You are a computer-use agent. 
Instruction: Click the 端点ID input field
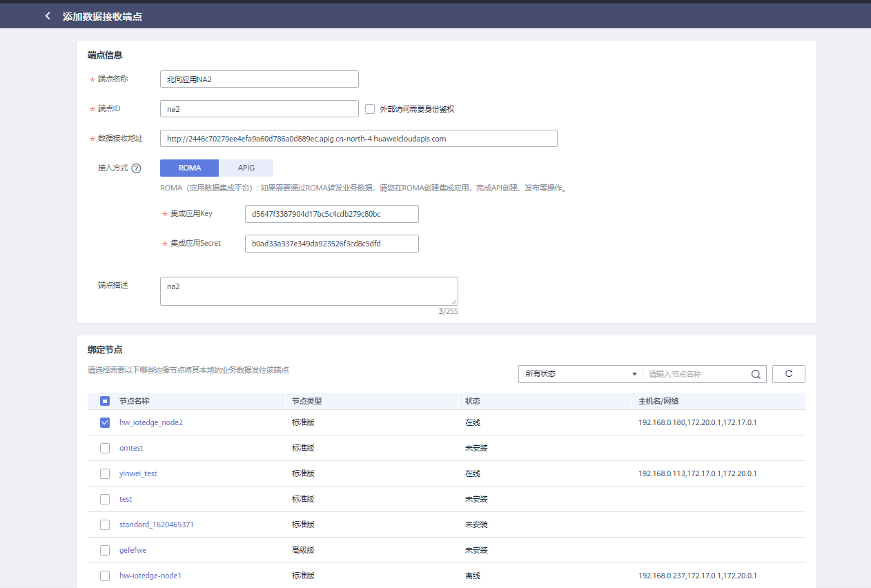[260, 109]
